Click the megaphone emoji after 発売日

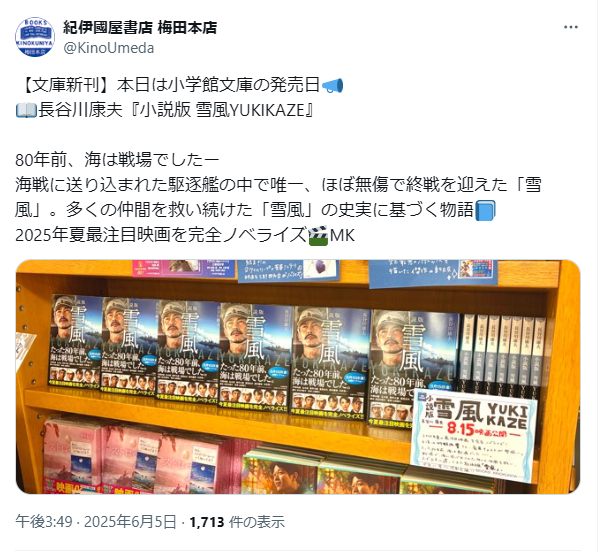coord(332,85)
